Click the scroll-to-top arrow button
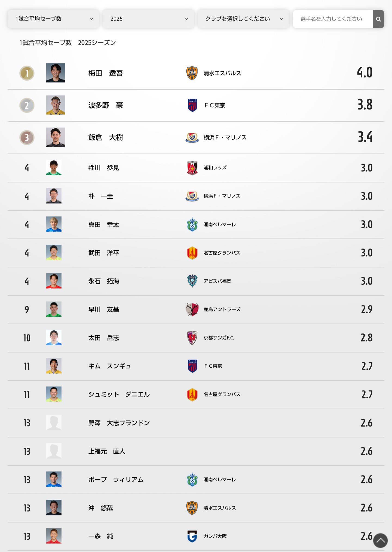The width and height of the screenshot is (392, 552). pos(380,540)
